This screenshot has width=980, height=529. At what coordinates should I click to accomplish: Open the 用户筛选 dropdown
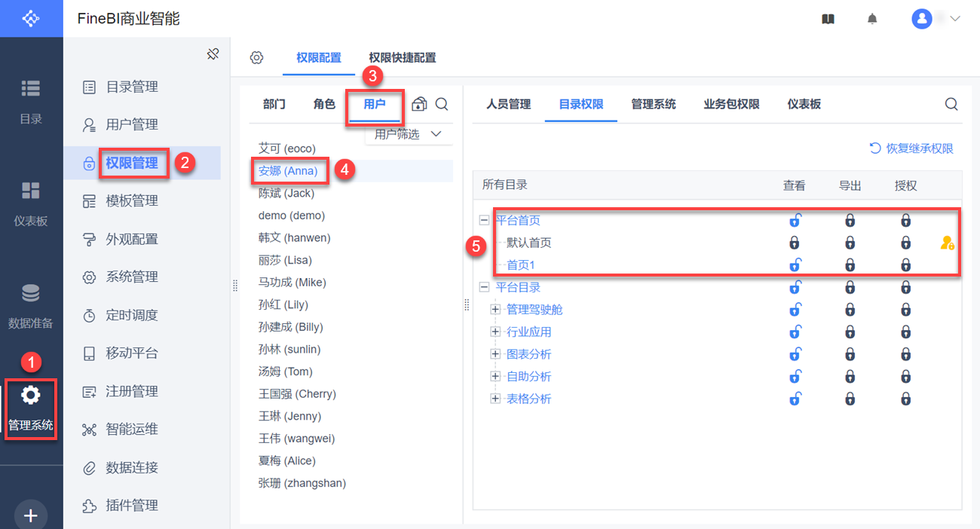(408, 134)
